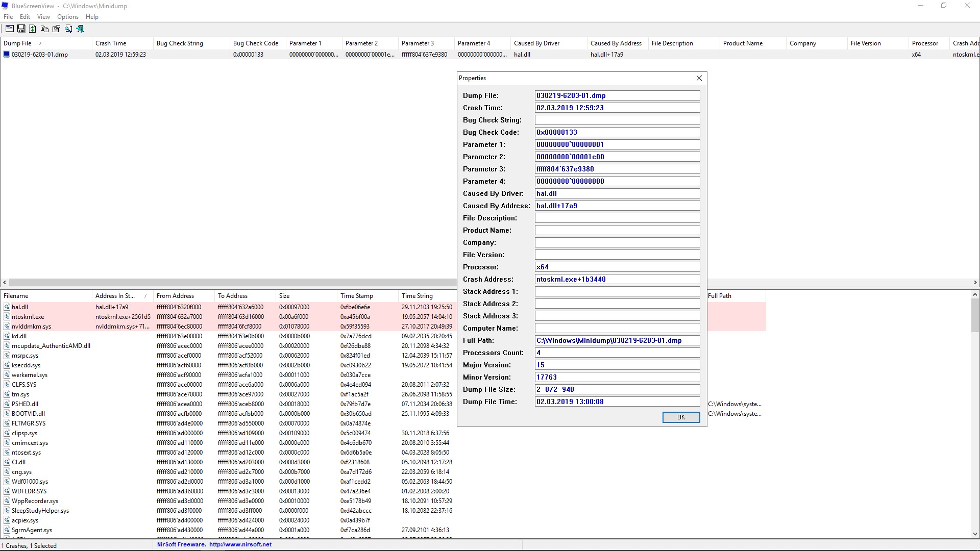Open the Help menu
The width and height of the screenshot is (980, 551).
(x=92, y=17)
